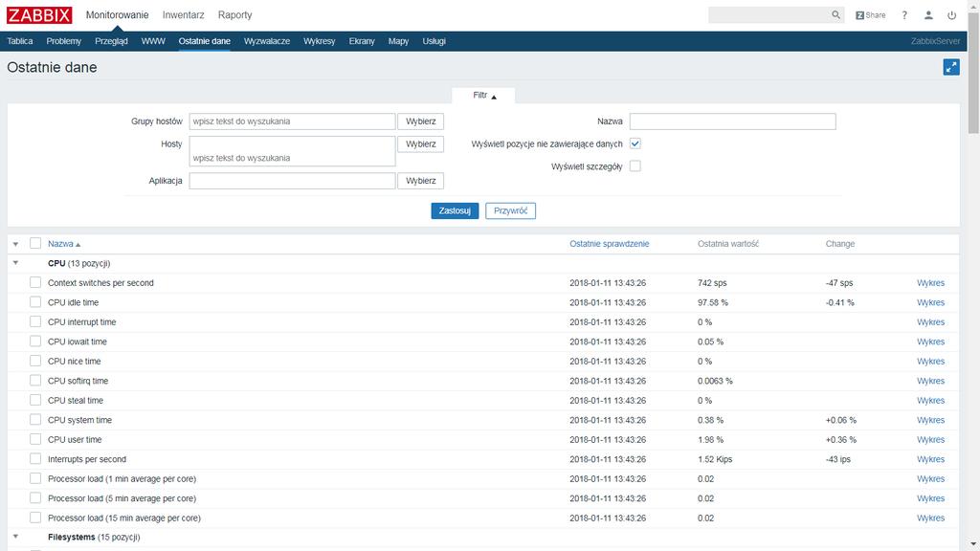Check the Interrupts per second checkbox
The height and width of the screenshot is (551, 980).
(35, 458)
